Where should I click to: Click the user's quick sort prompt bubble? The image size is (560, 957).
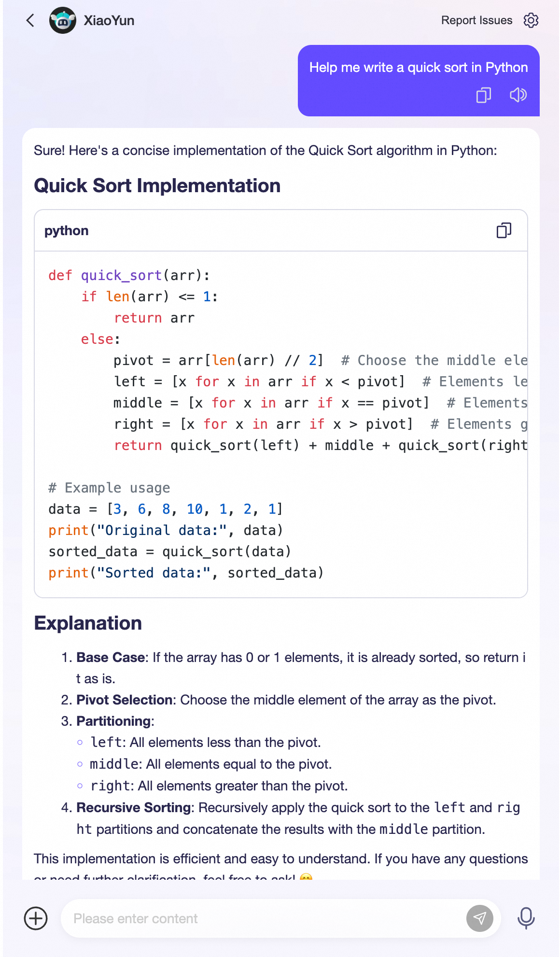(419, 81)
